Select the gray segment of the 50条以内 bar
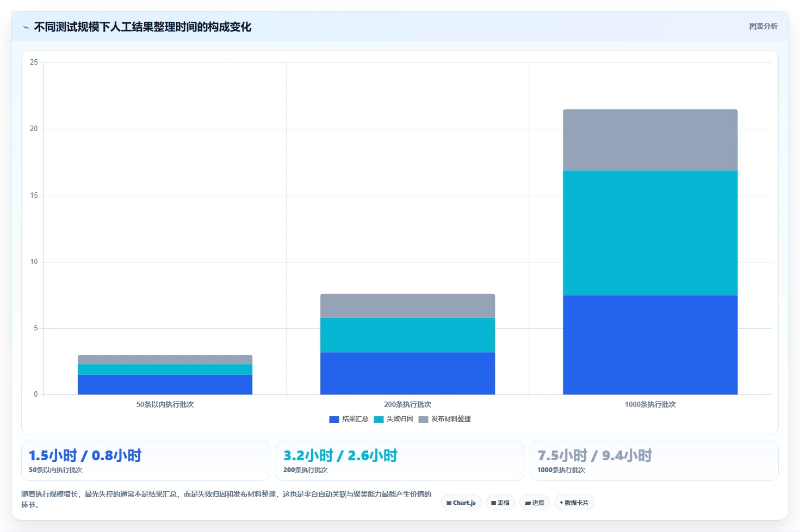The height and width of the screenshot is (532, 800). (x=165, y=360)
